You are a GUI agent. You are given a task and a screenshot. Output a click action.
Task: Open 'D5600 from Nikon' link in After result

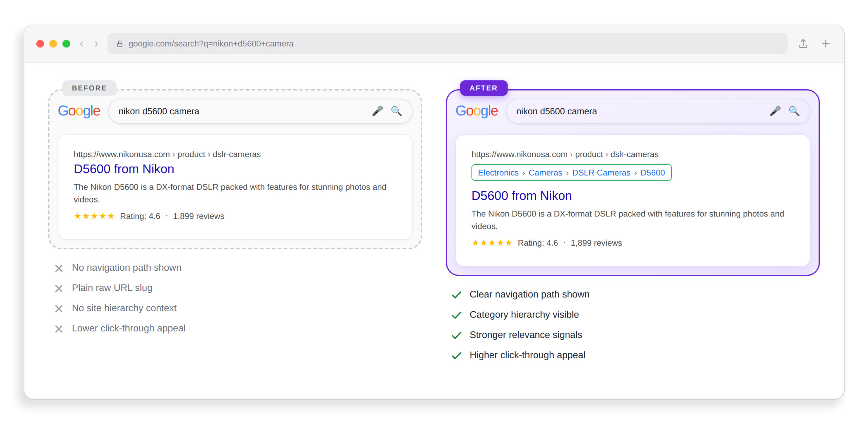point(521,196)
